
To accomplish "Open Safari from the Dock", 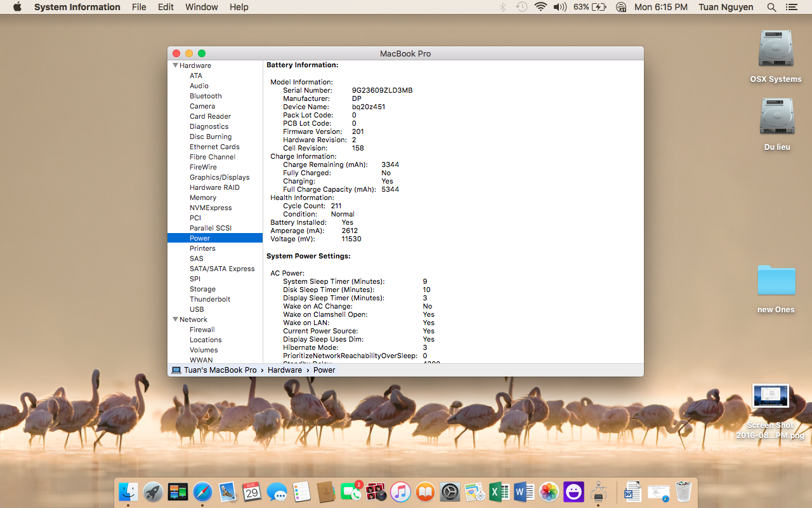I will click(203, 491).
